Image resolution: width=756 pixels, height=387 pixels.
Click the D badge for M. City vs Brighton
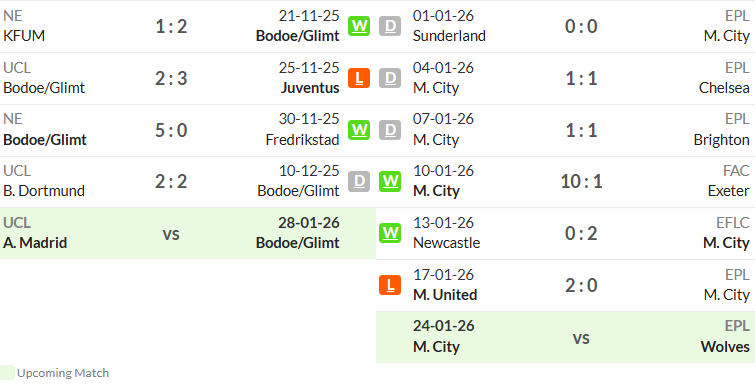point(390,130)
